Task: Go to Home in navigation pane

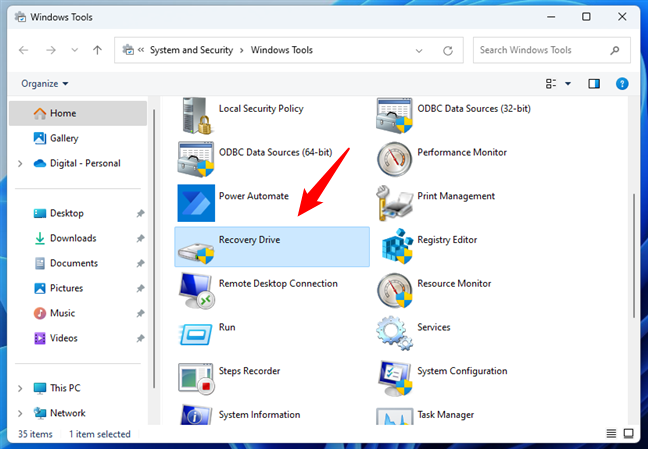Action: [78, 113]
